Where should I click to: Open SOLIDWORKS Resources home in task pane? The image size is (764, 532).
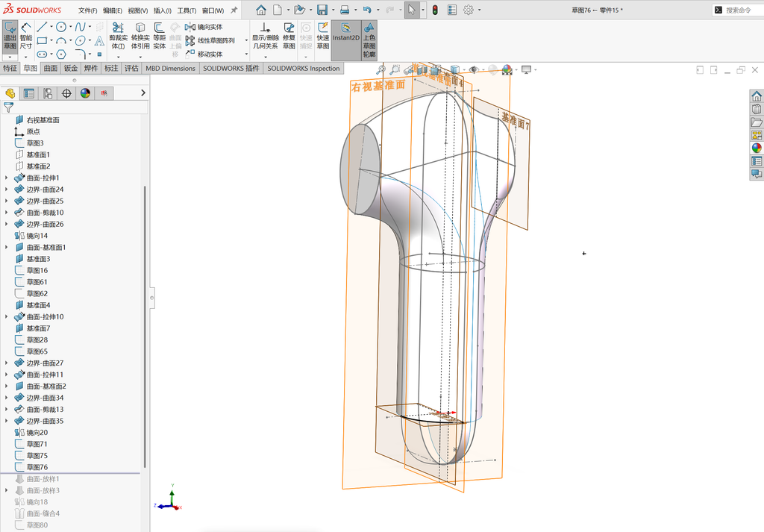tap(757, 96)
